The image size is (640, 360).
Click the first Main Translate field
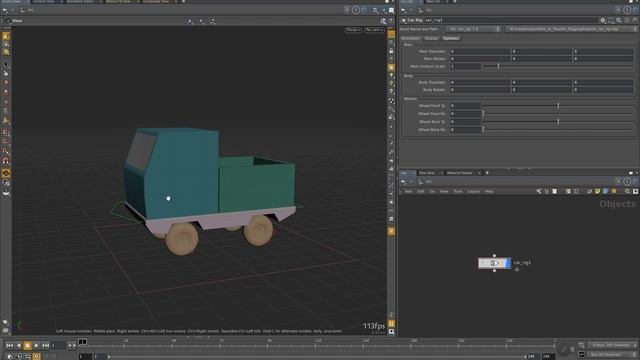pos(480,51)
